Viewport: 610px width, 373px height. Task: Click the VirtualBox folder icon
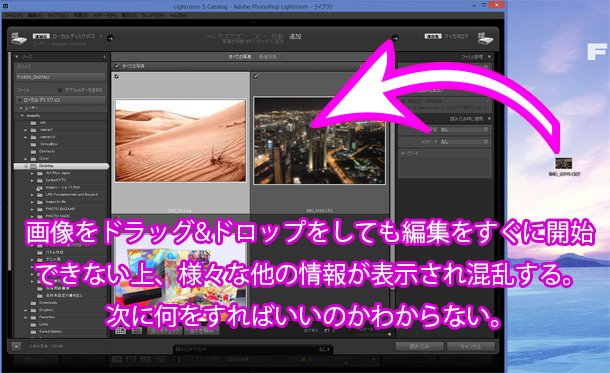pyautogui.click(x=33, y=144)
